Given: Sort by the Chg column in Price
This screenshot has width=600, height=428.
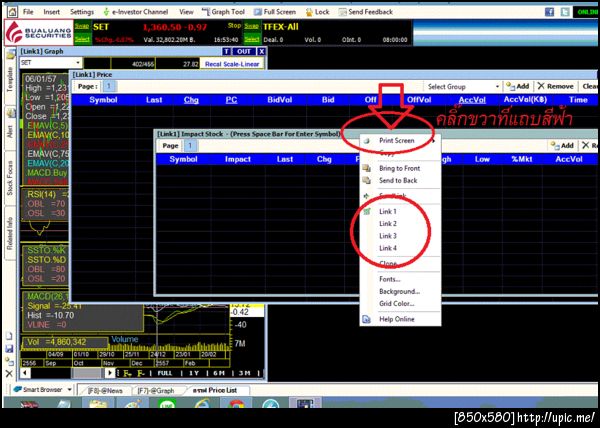Looking at the screenshot, I should tap(191, 100).
